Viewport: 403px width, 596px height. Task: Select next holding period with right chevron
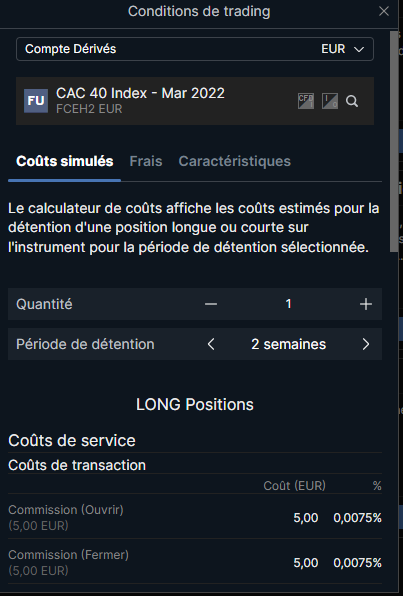pos(366,344)
